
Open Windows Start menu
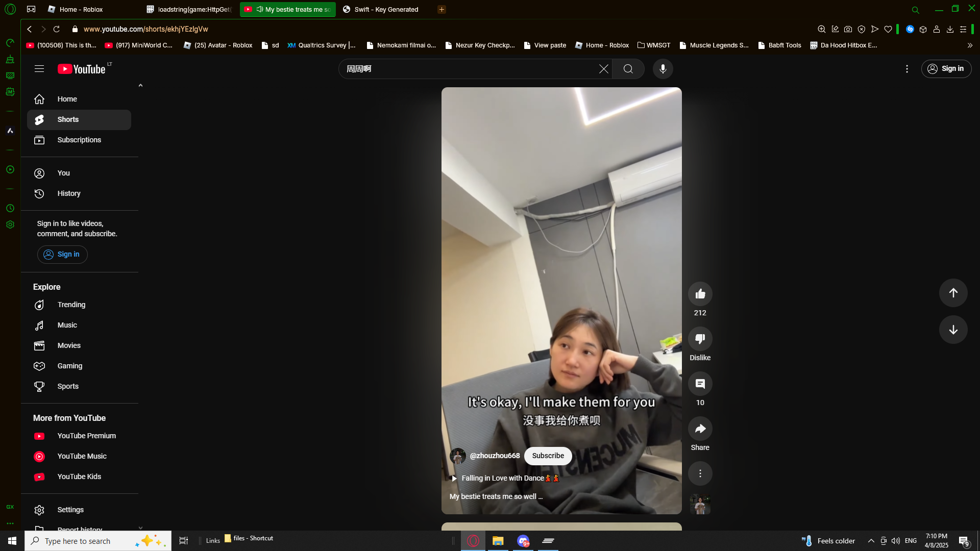point(12,541)
